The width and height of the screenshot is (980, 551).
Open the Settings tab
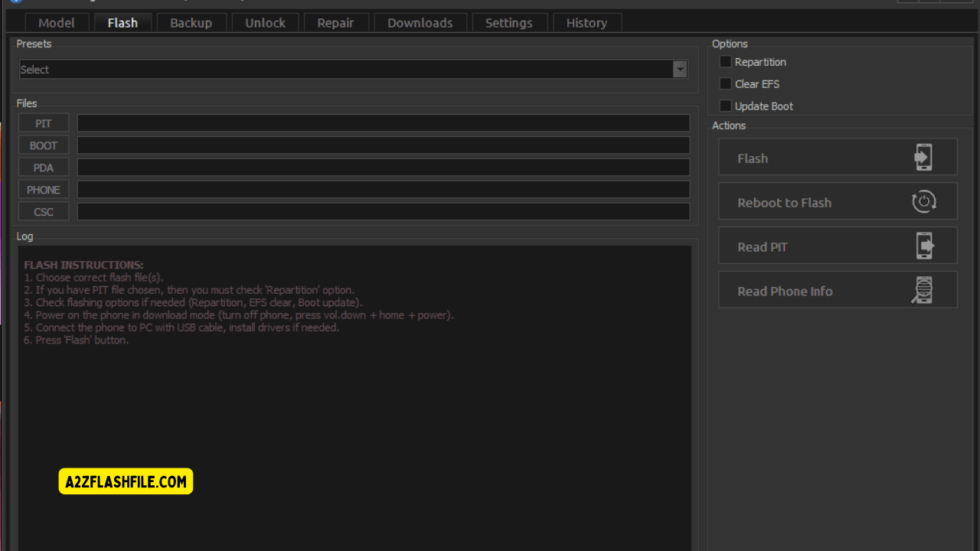pyautogui.click(x=509, y=22)
